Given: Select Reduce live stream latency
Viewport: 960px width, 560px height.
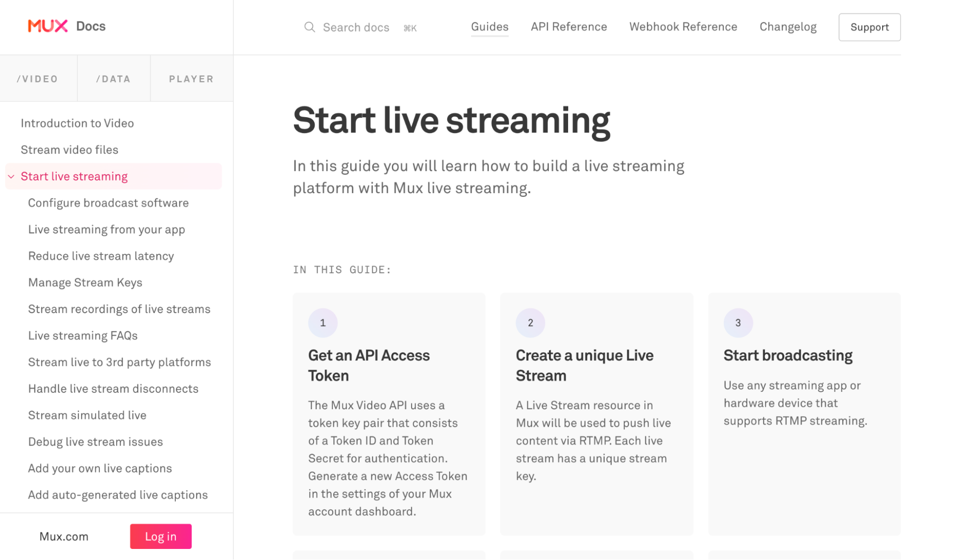Looking at the screenshot, I should pos(101,256).
